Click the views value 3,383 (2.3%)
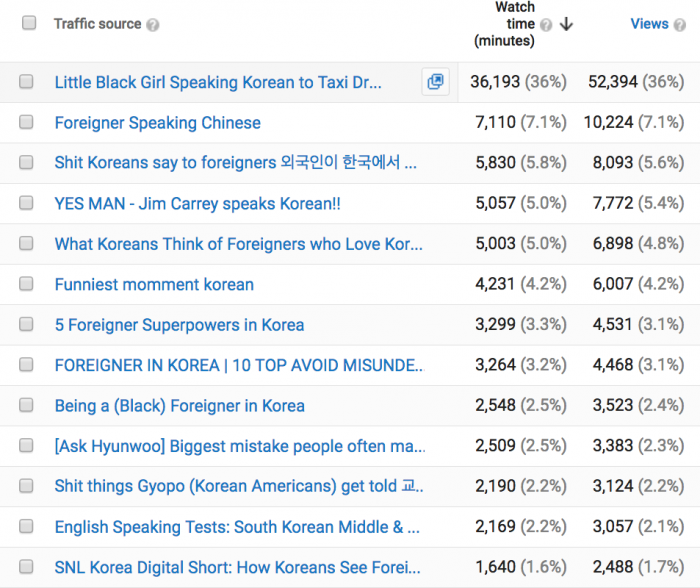 click(638, 446)
